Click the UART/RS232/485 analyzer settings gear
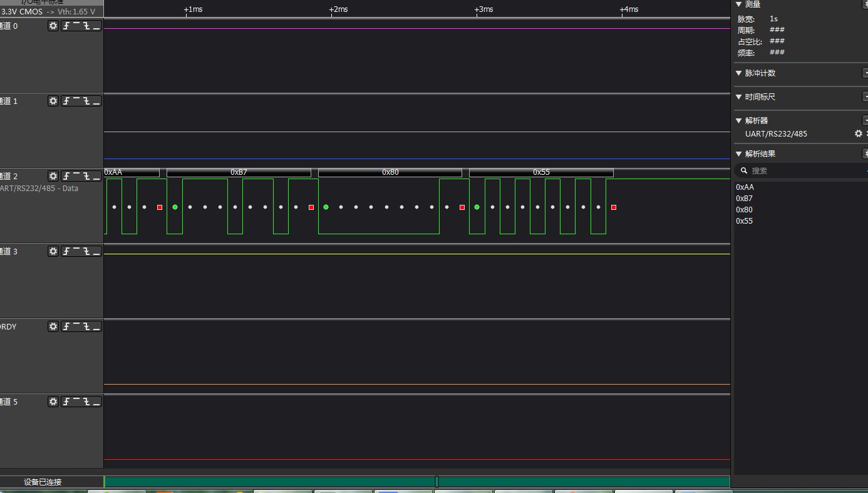This screenshot has width=868, height=493. [859, 133]
